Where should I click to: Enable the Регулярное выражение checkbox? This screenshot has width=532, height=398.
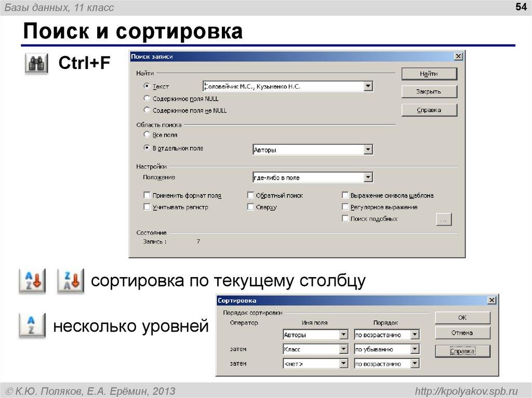tap(345, 207)
